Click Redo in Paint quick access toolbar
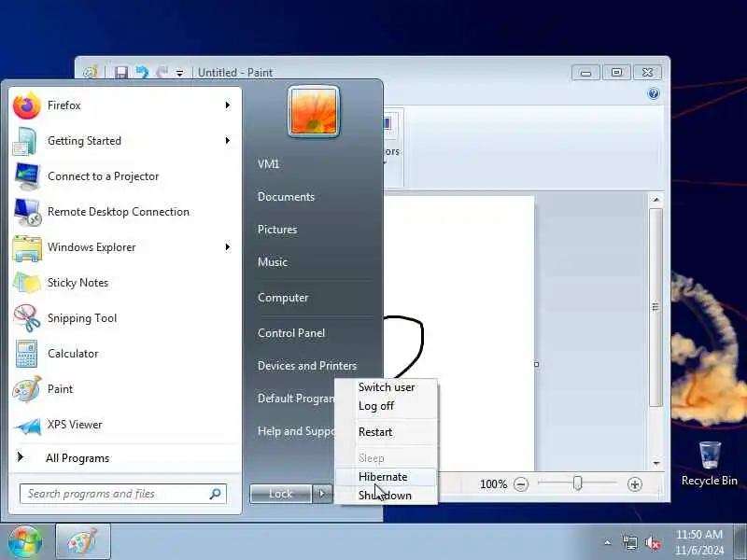The width and height of the screenshot is (747, 560). tap(162, 73)
